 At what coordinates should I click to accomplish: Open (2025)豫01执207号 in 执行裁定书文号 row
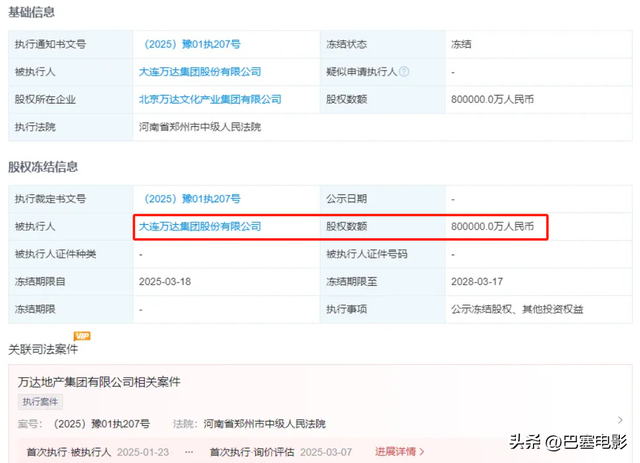pos(191,199)
